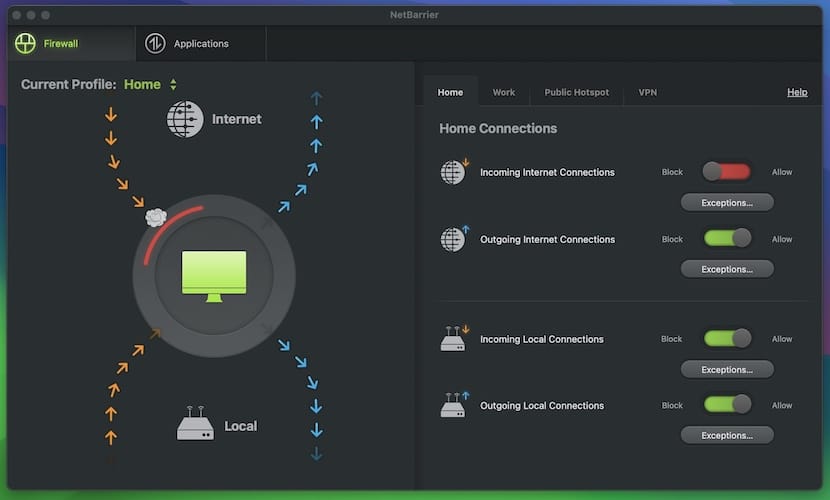Click the Outgoing Internet Connections globe icon
Screen dimensions: 830x500
453,239
